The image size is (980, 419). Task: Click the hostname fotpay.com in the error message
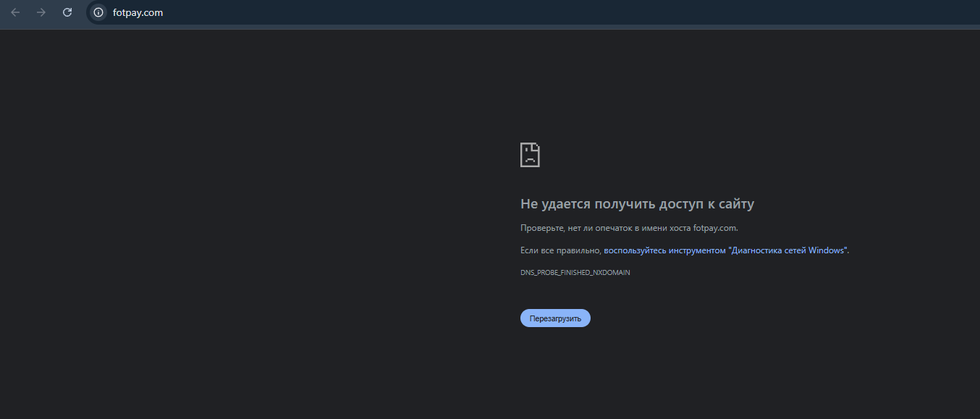coord(714,228)
